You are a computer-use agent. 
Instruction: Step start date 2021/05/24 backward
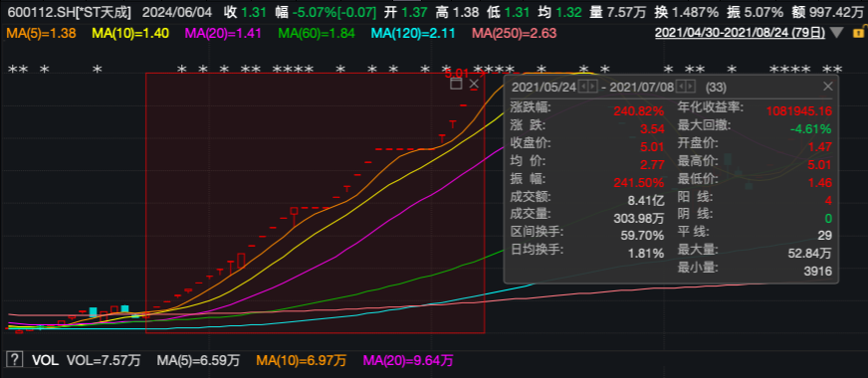click(584, 87)
